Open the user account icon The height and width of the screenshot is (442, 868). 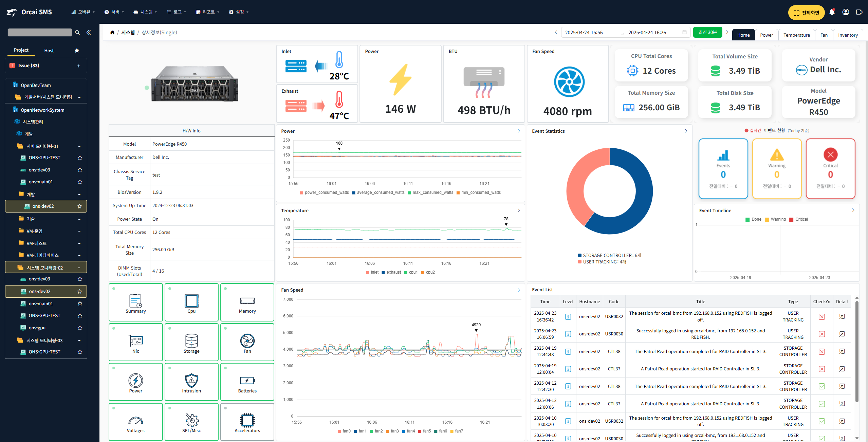pyautogui.click(x=846, y=12)
